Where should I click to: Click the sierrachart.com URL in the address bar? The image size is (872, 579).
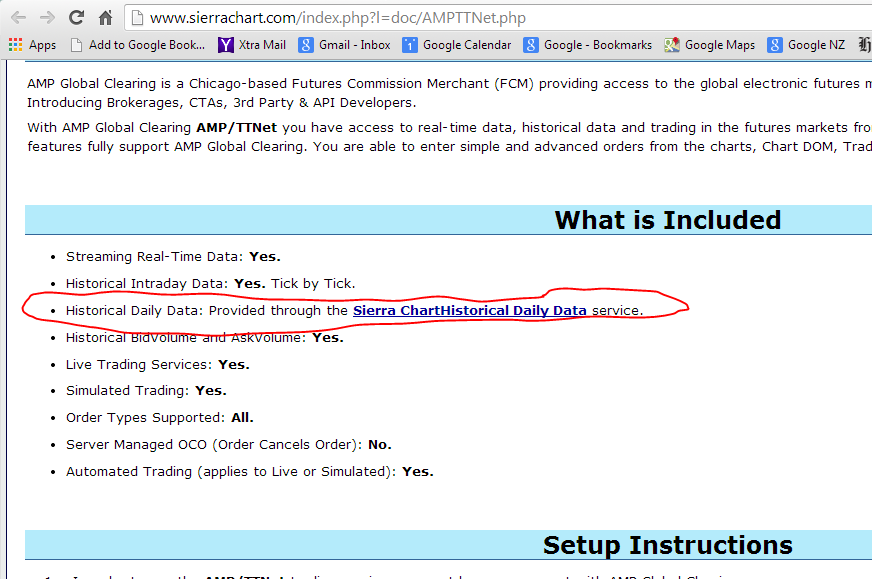point(338,18)
